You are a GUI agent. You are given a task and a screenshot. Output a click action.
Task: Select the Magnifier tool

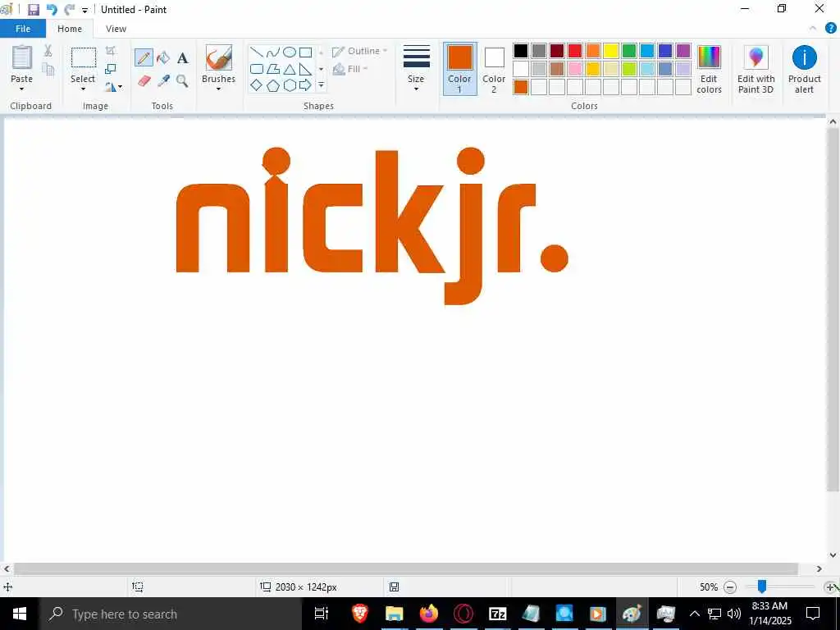pyautogui.click(x=182, y=81)
